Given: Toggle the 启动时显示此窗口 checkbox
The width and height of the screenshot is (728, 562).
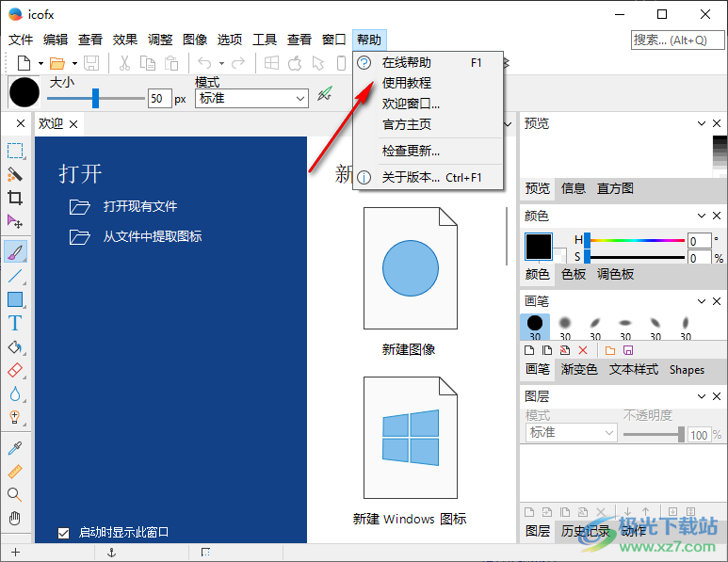Looking at the screenshot, I should (64, 533).
